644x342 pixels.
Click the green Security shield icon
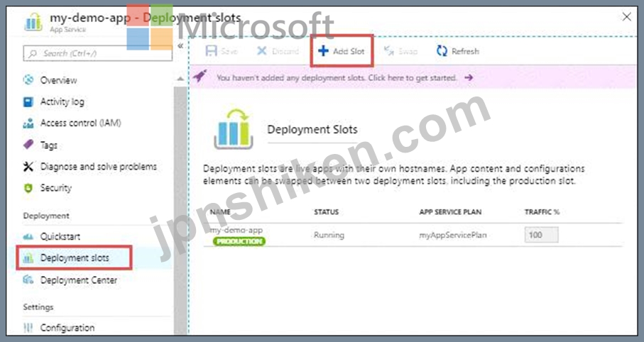[x=28, y=187]
